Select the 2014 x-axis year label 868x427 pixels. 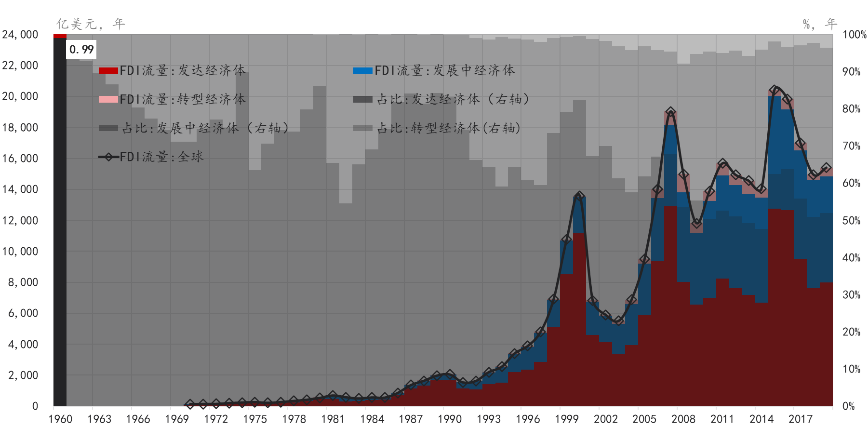click(x=761, y=419)
